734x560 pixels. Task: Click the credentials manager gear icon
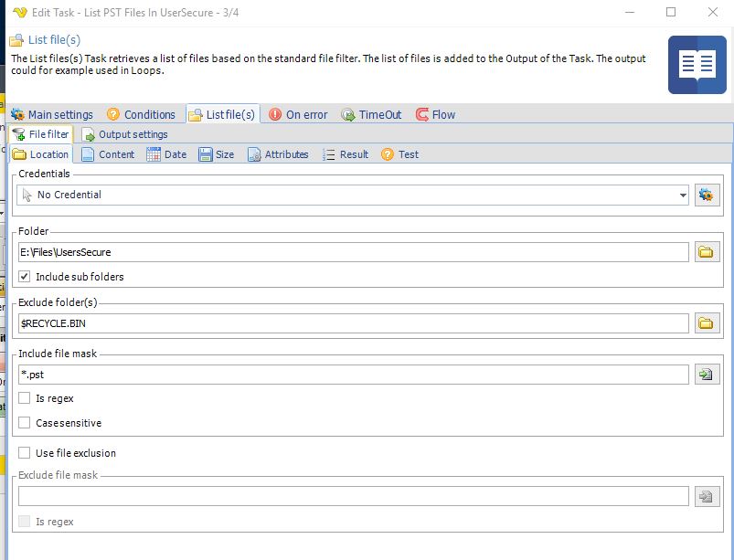(x=707, y=195)
